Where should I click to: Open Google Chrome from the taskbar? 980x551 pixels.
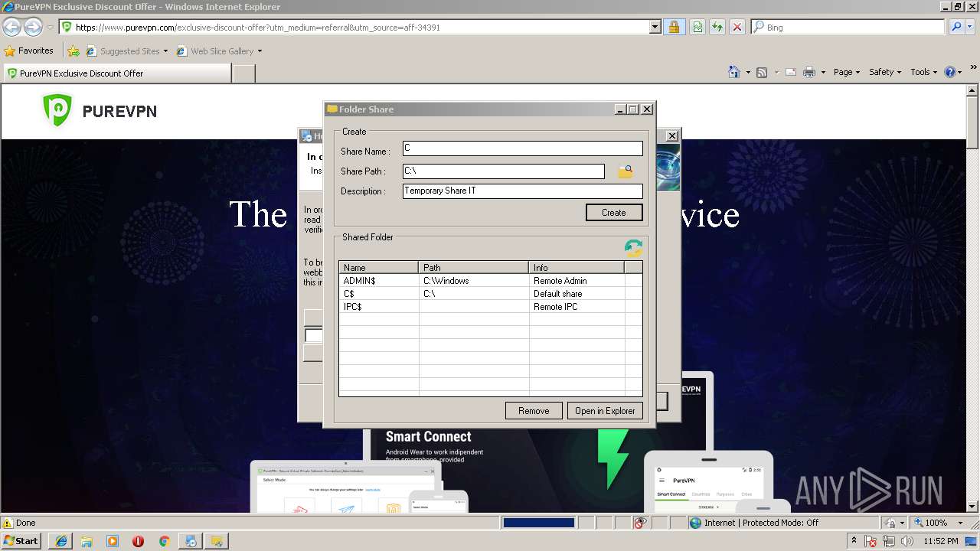point(164,541)
